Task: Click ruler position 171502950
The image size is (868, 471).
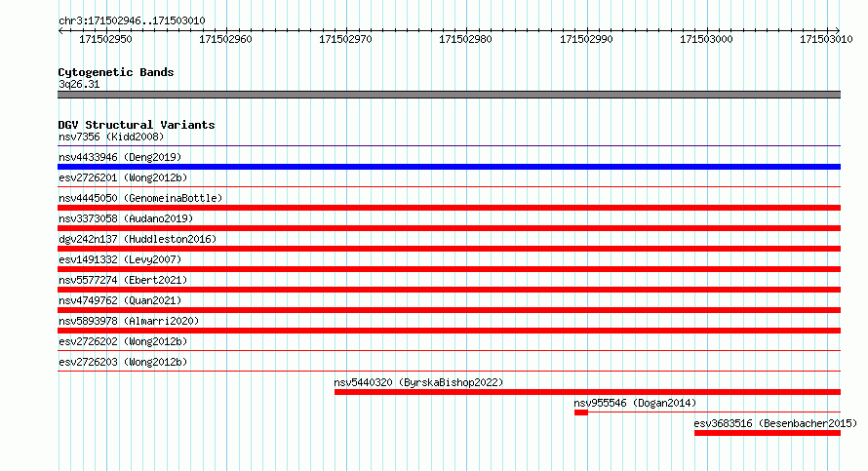Action: tap(105, 39)
